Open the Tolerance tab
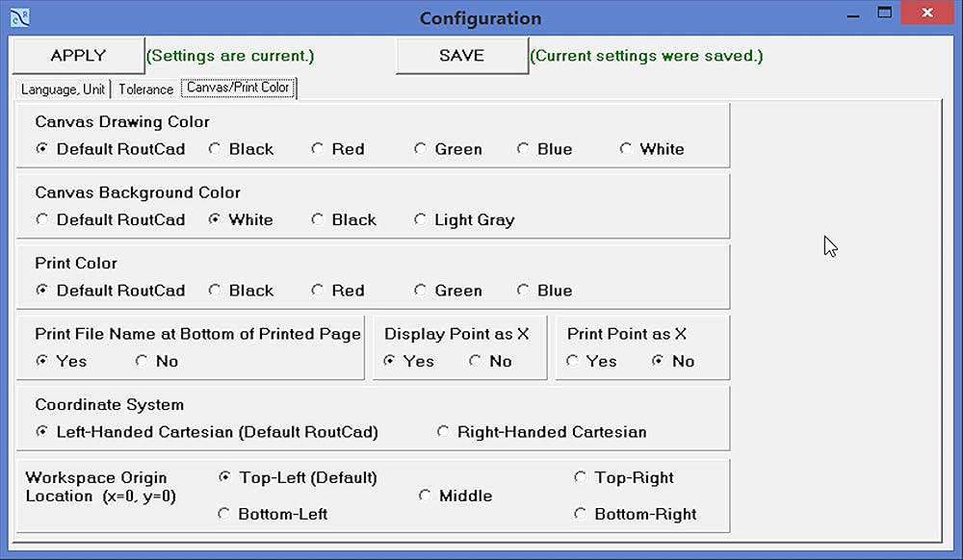Image resolution: width=963 pixels, height=560 pixels. click(x=146, y=89)
